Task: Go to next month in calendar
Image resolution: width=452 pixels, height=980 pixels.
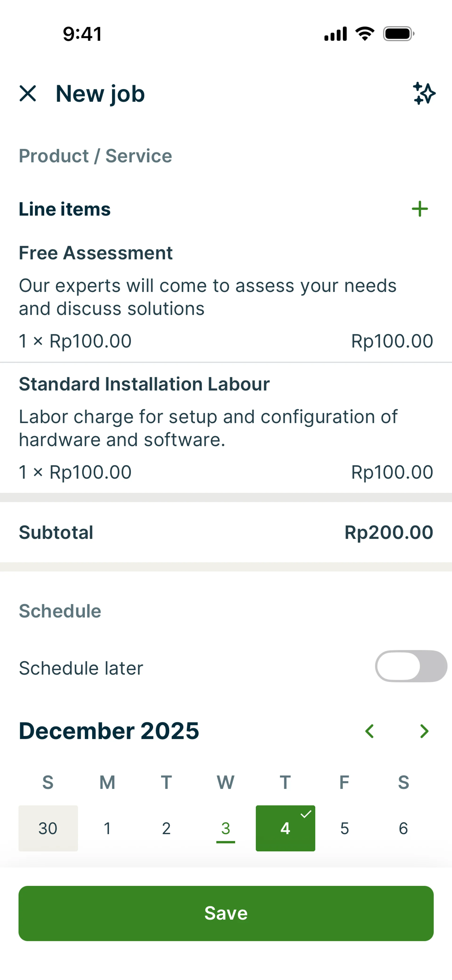Action: pyautogui.click(x=424, y=731)
